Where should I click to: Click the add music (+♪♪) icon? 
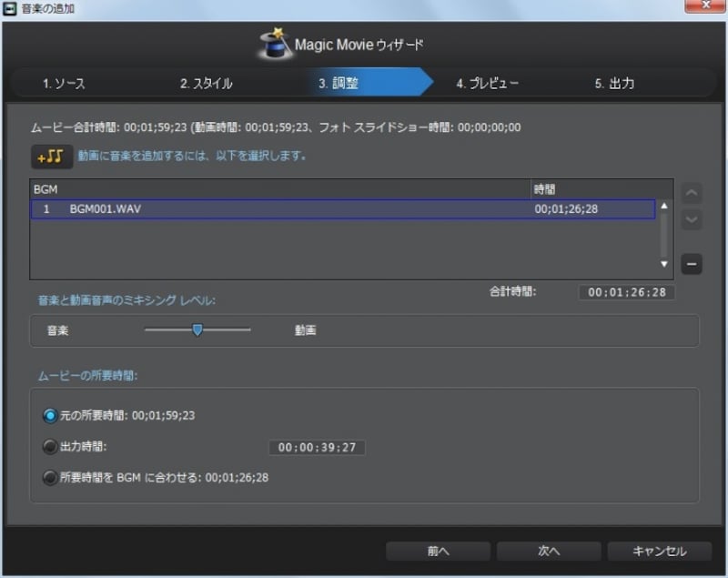(x=51, y=156)
